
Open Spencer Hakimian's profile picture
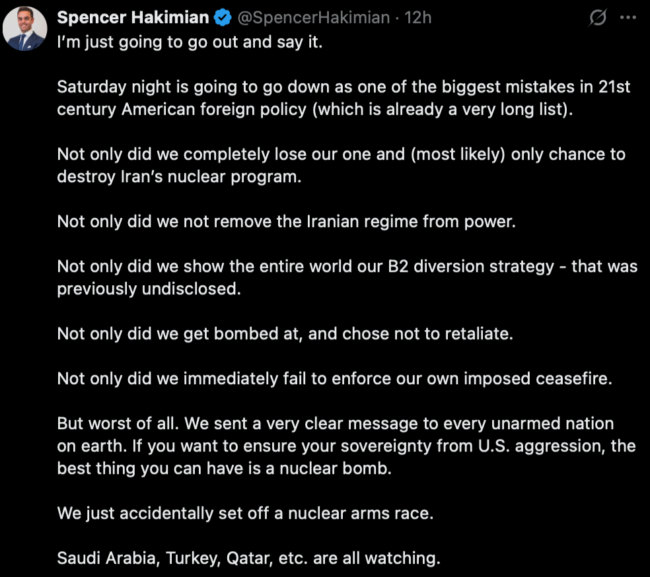(25, 29)
